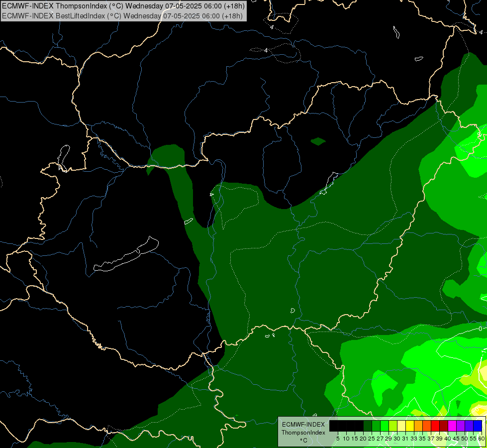Click the pale yellow 30–31 legend swatch
This screenshot has height=448, width=487.
pyautogui.click(x=401, y=426)
